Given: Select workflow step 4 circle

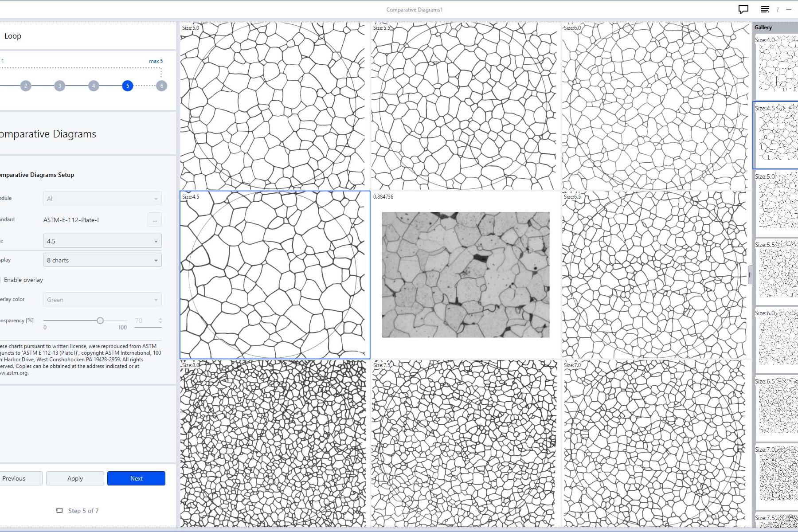Looking at the screenshot, I should click(94, 86).
